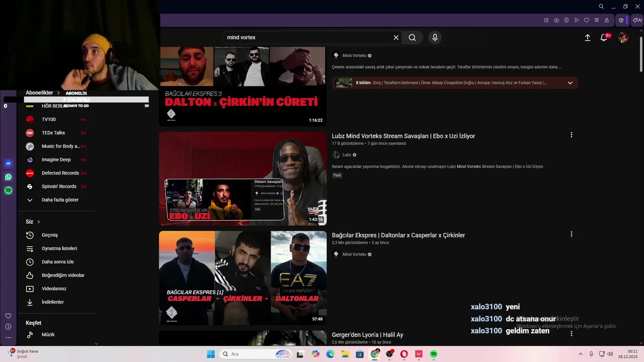This screenshot has width=644, height=362.
Task: Open the notifications bell with 9+ badge
Action: (604, 37)
